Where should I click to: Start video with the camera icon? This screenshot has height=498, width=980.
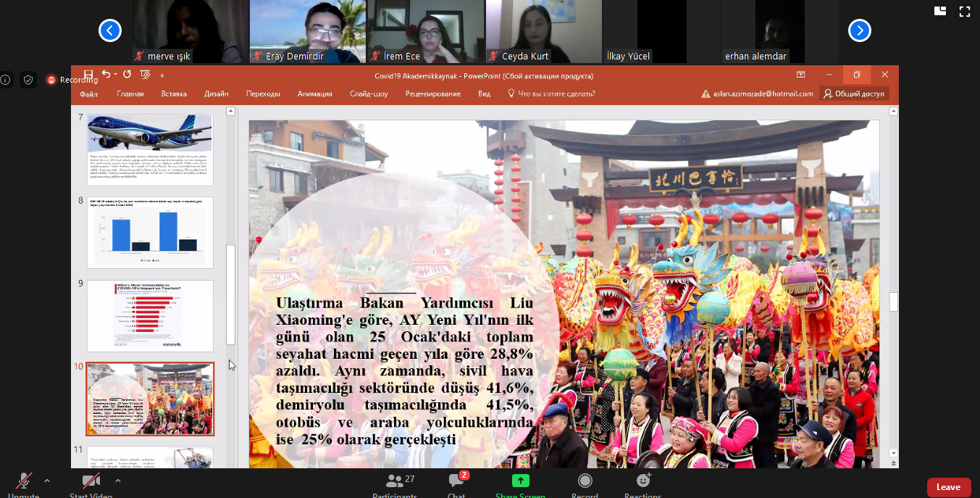click(x=91, y=482)
